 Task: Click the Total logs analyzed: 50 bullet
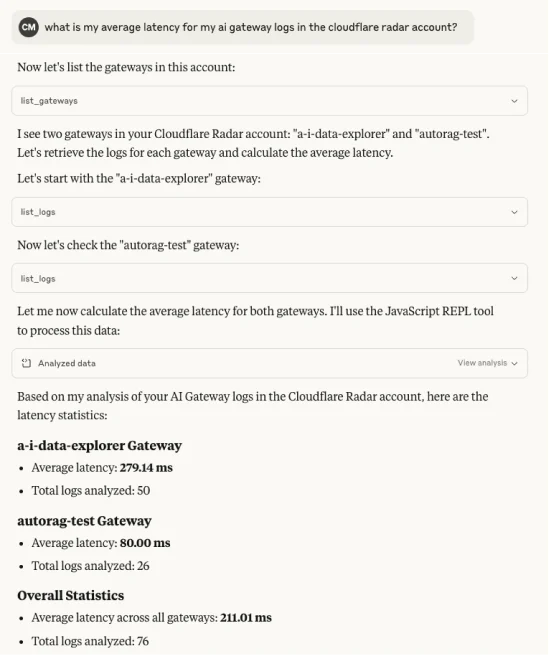coord(91,490)
